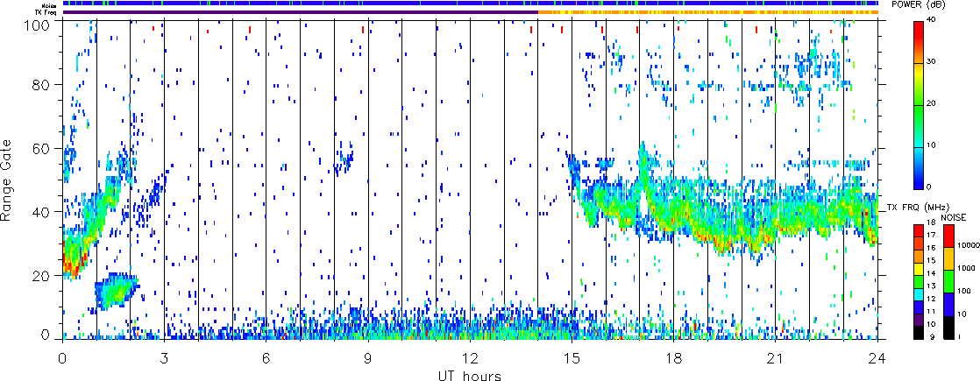
Task: Select the "TX FRQ (MHz)" legend heading
Action: coord(917,207)
